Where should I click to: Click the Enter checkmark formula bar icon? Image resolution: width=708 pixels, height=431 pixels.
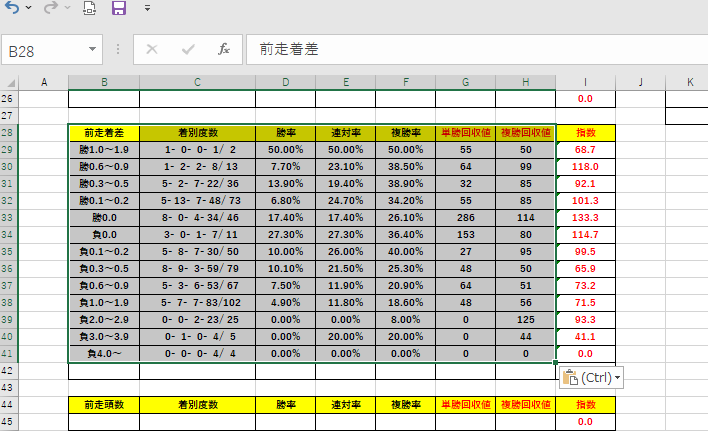point(188,49)
